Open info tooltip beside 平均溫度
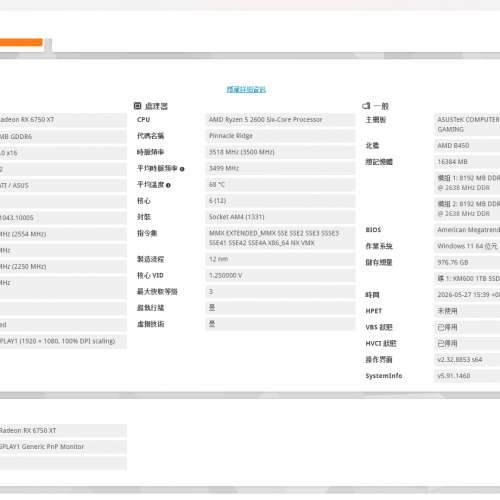The height and width of the screenshot is (500, 500). 168,185
